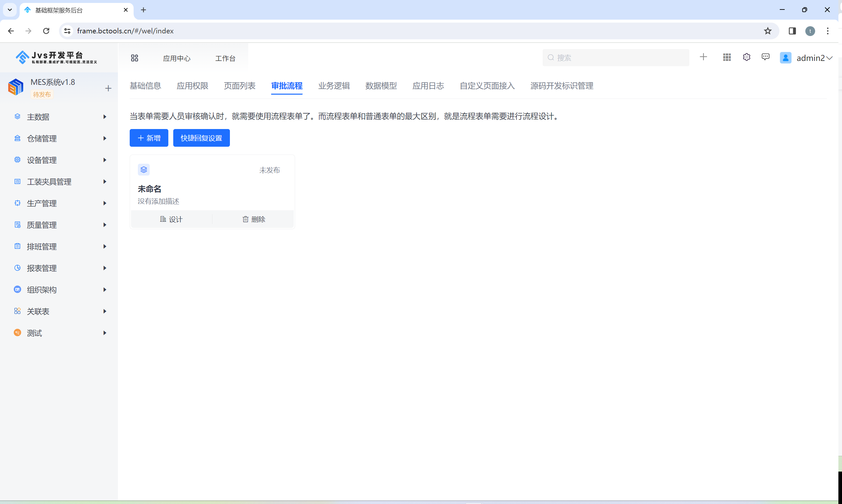Close the 基础框架服务后台 browser tab

(x=126, y=10)
